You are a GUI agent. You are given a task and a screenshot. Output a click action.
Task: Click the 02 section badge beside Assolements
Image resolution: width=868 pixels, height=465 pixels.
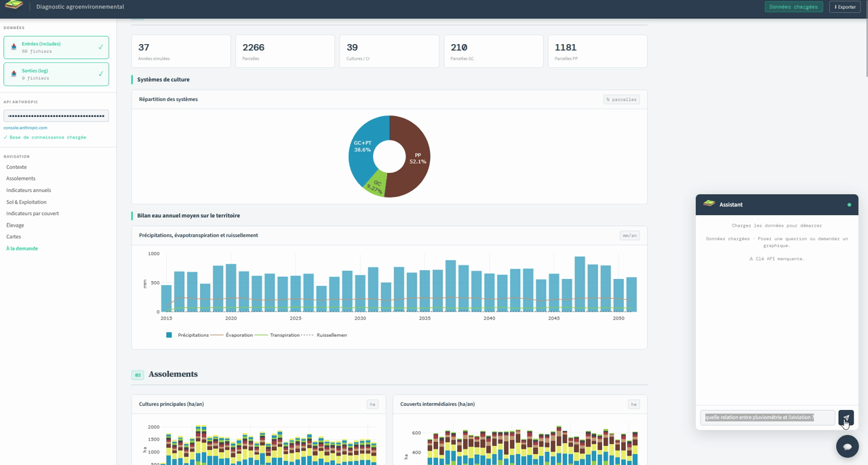[138, 375]
